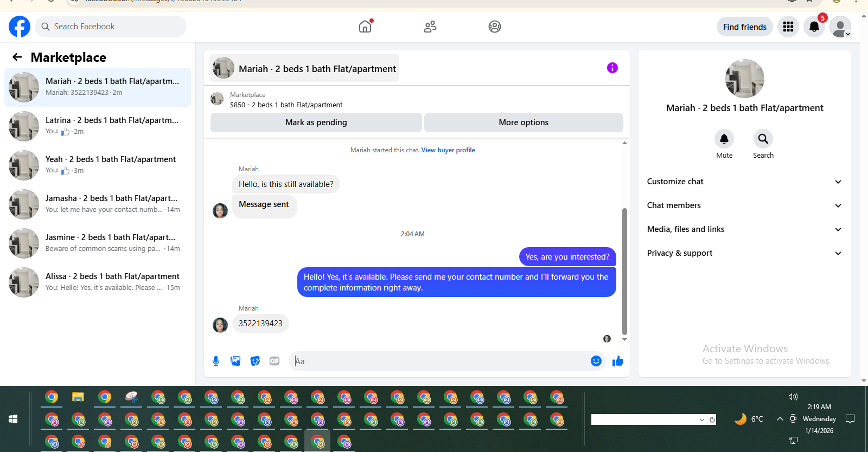Click seen indicator avatar below messages
The image size is (868, 452).
click(607, 339)
